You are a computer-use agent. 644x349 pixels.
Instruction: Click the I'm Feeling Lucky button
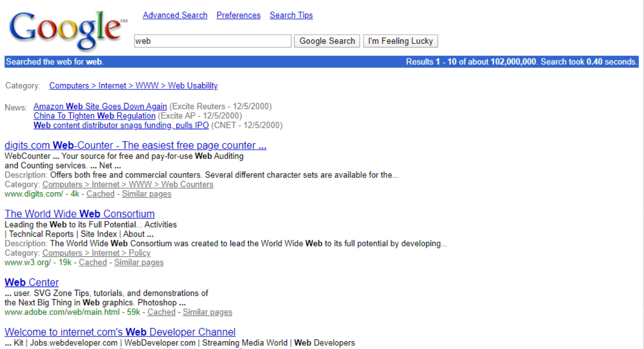(400, 41)
